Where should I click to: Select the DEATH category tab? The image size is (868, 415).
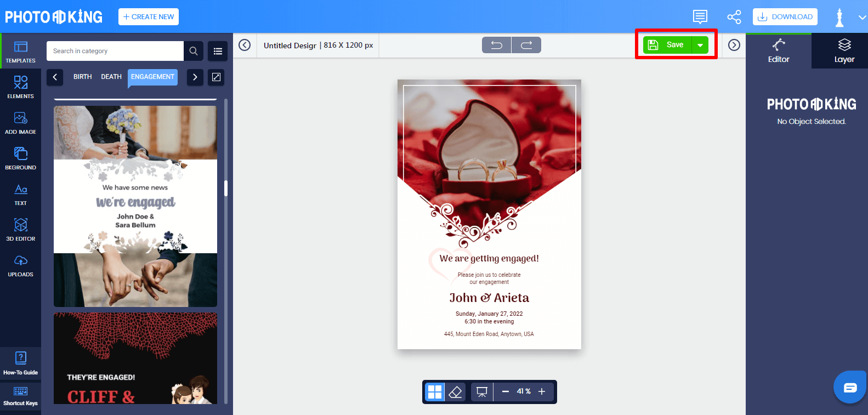(111, 77)
